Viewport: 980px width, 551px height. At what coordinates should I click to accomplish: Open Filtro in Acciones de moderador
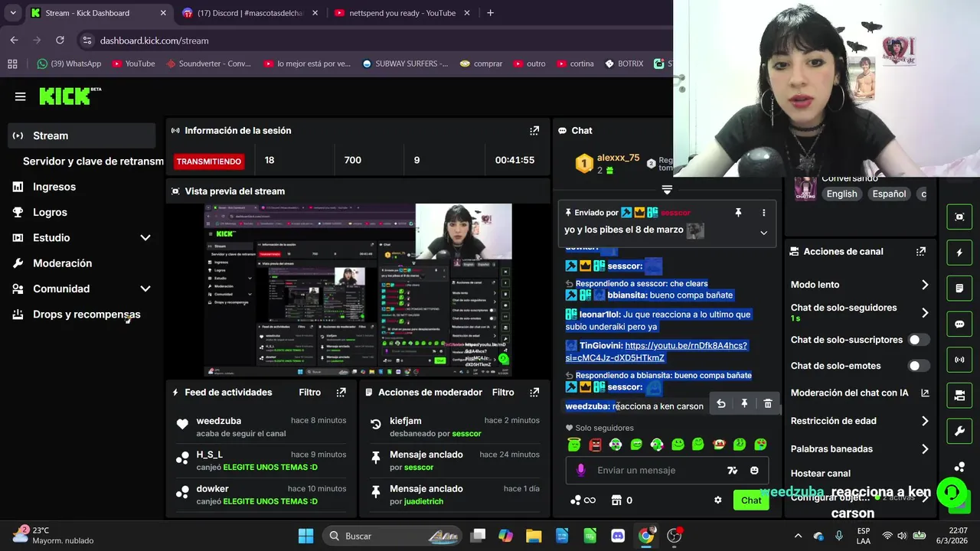click(503, 393)
